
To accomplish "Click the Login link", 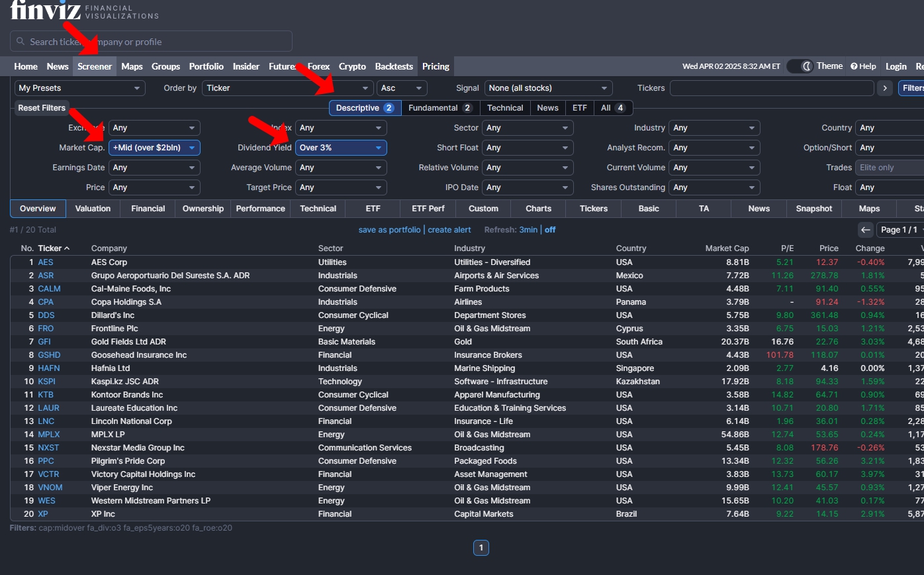I will (x=896, y=66).
